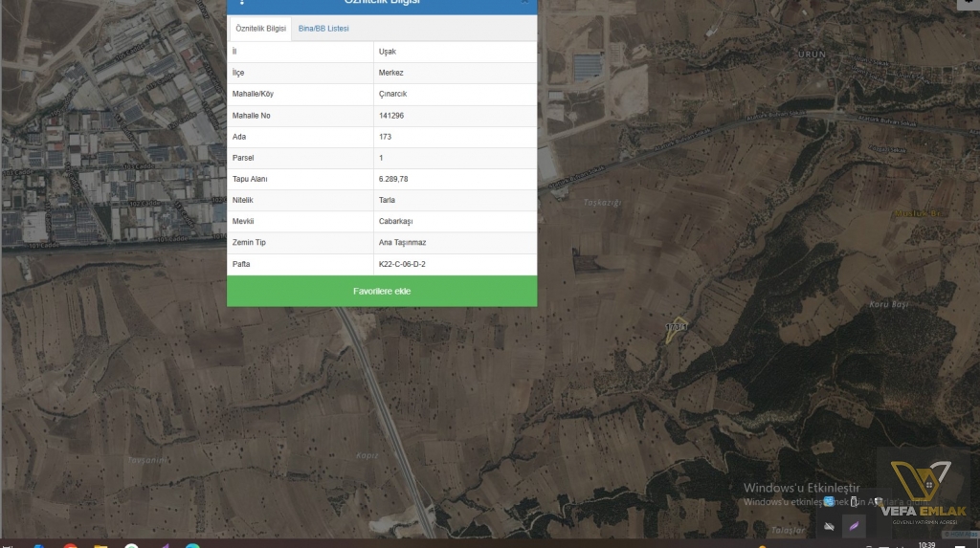
Task: Select the Nitelik value 'Tarla'
Action: click(x=387, y=201)
